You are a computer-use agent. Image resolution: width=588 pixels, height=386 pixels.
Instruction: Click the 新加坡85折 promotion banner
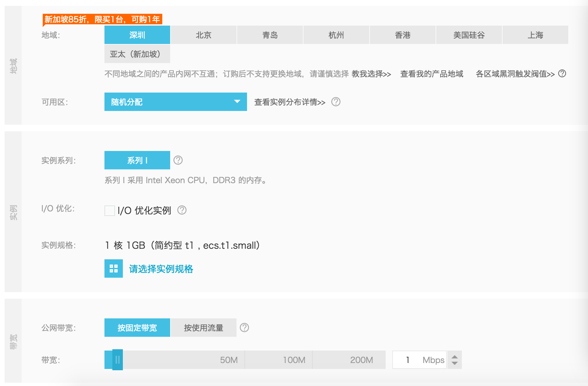pyautogui.click(x=102, y=19)
